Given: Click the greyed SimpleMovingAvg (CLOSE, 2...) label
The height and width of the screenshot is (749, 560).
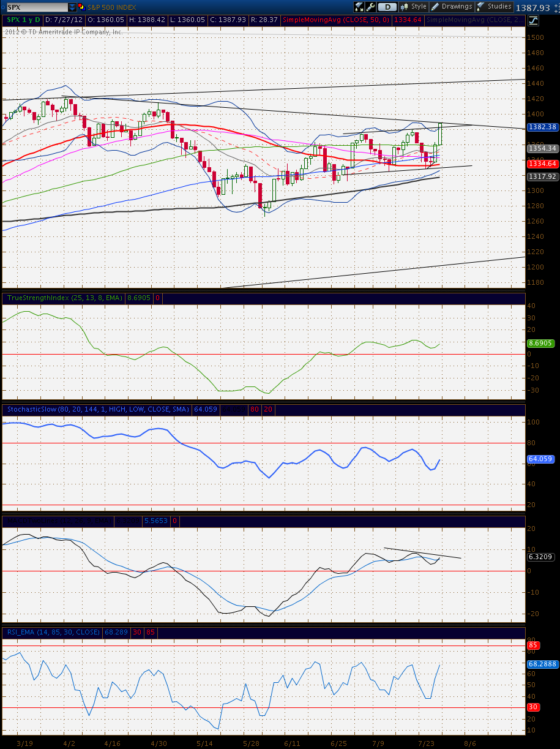Looking at the screenshot, I should (475, 20).
